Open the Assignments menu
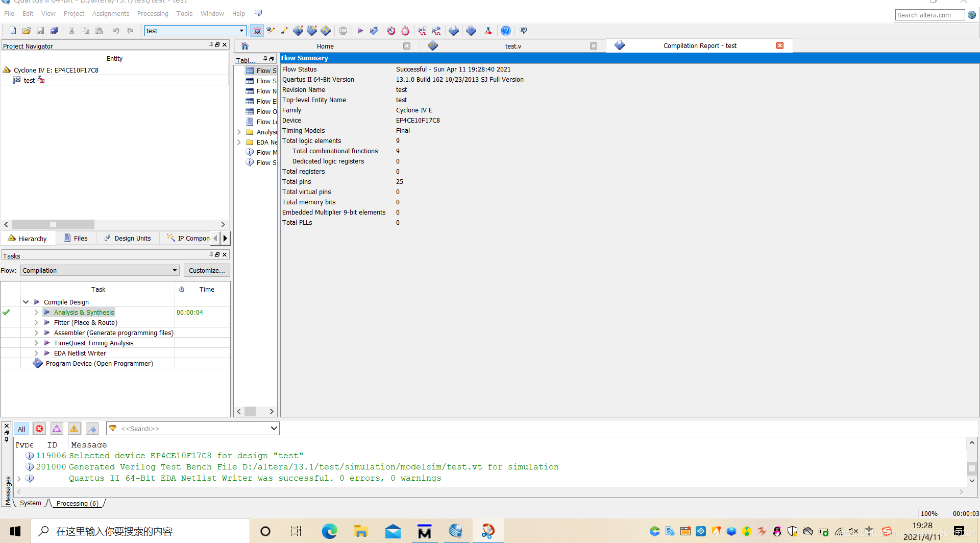The image size is (980, 543). [x=111, y=13]
